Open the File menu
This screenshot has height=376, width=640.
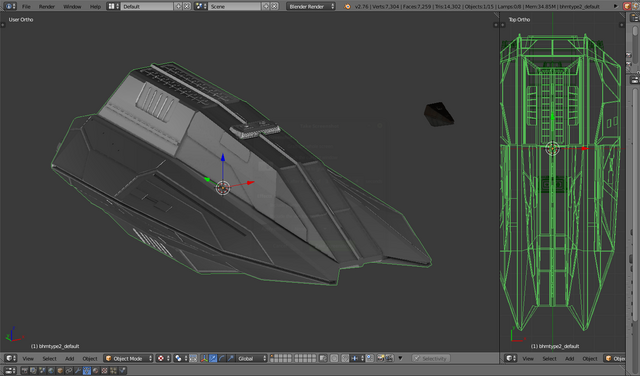pos(26,7)
